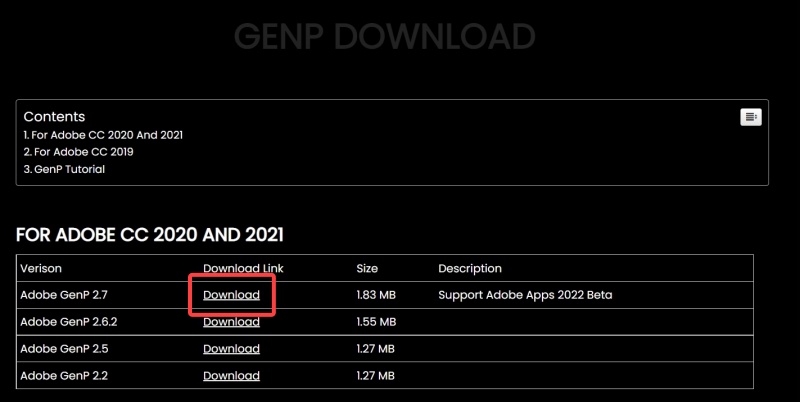The width and height of the screenshot is (800, 402).
Task: Select the 'Adobe GenP 2.6.2' version cell
Action: point(69,322)
